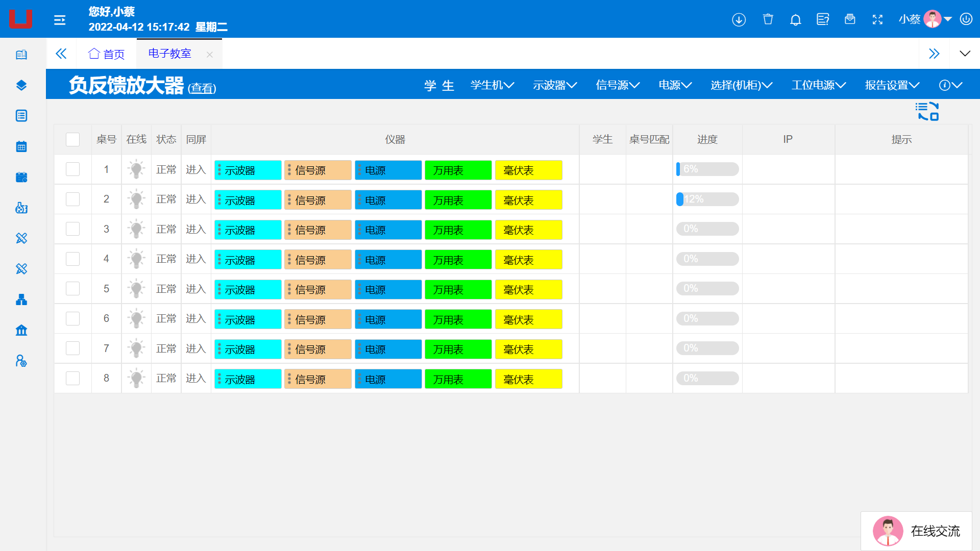Click the 12% progress bar of desk 2
Viewport: 980px width, 551px height.
click(707, 199)
